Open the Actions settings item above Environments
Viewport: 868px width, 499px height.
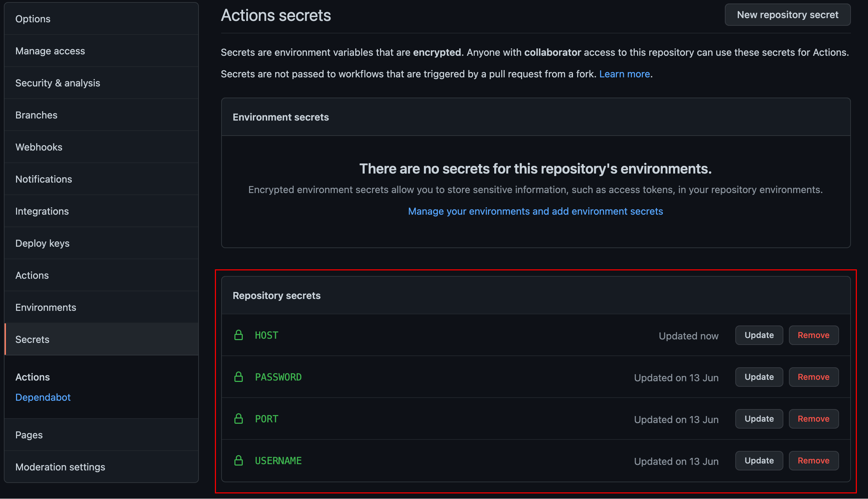click(x=101, y=275)
